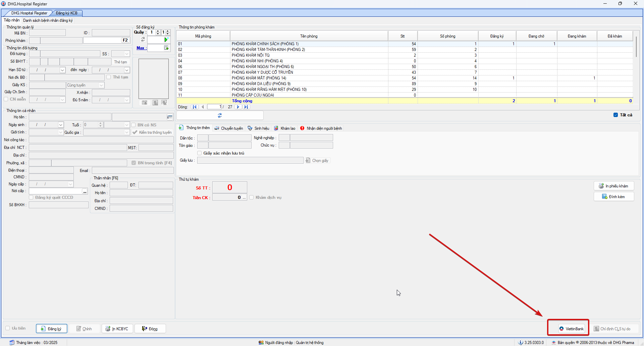The height and width of the screenshot is (346, 644).
Task: Click the copyright DHG Pharma icon in status bar
Action: point(554,342)
